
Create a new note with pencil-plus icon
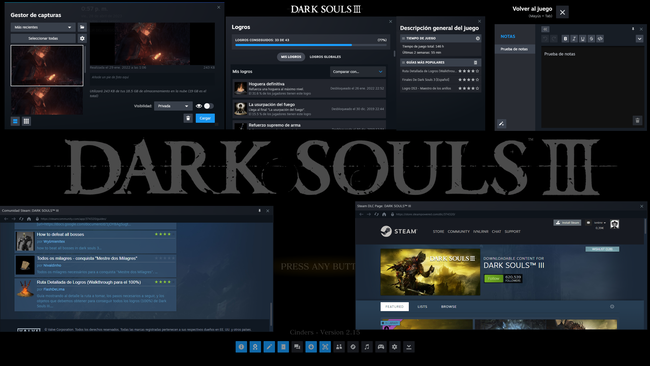pyautogui.click(x=502, y=124)
